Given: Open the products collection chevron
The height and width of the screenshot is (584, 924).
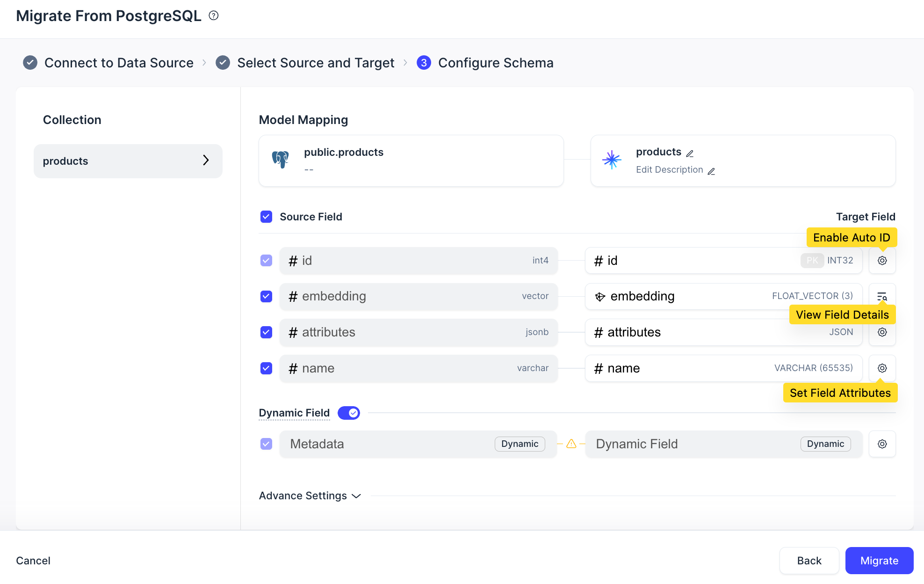Looking at the screenshot, I should pos(206,160).
